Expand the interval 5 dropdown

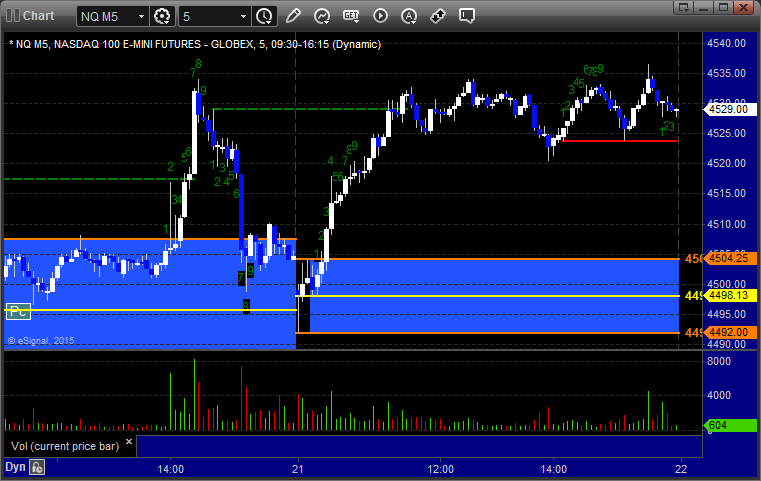tap(244, 17)
